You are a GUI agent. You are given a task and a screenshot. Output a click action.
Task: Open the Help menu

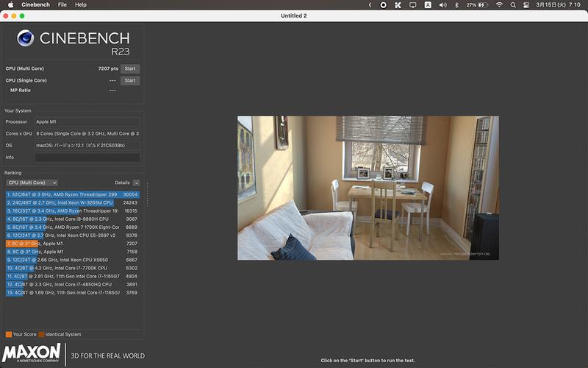[x=81, y=5]
